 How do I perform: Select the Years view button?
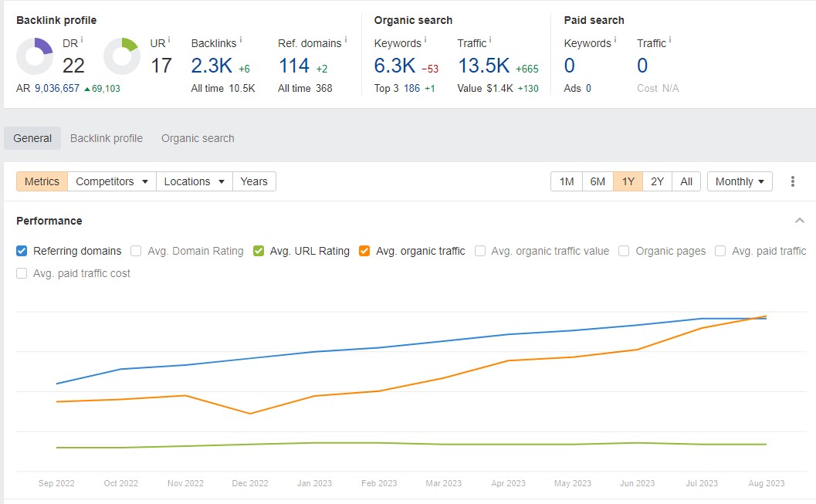point(254,181)
